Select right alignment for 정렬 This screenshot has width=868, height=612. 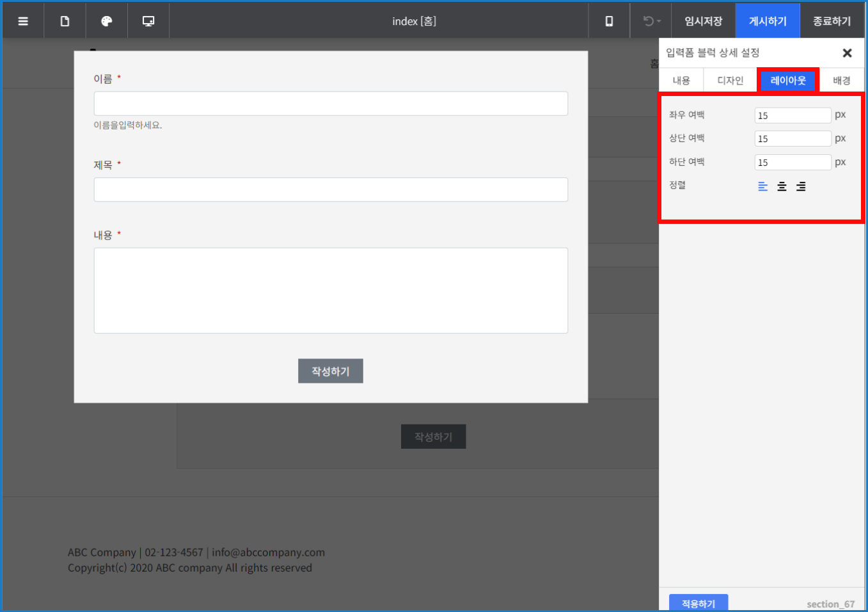pos(800,186)
